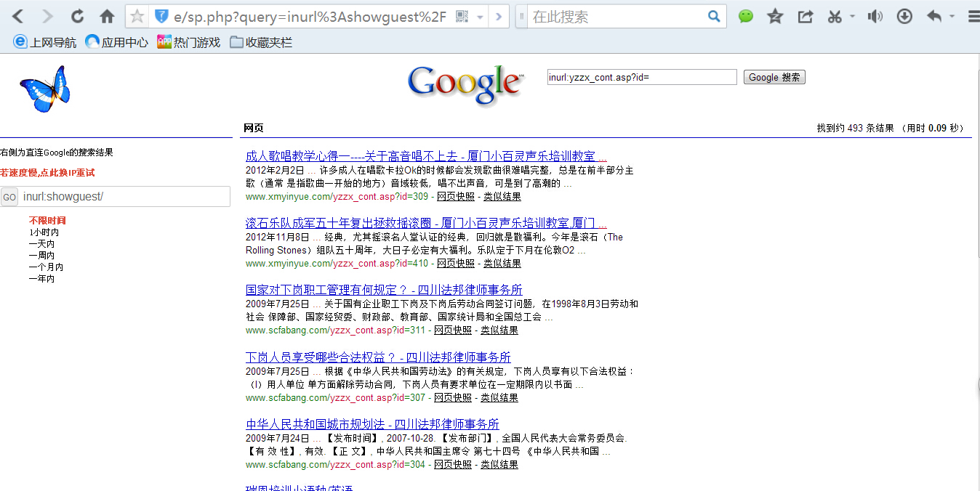980x491 pixels.
Task: Open 类似结果 for the id=307 result
Action: pos(499,398)
